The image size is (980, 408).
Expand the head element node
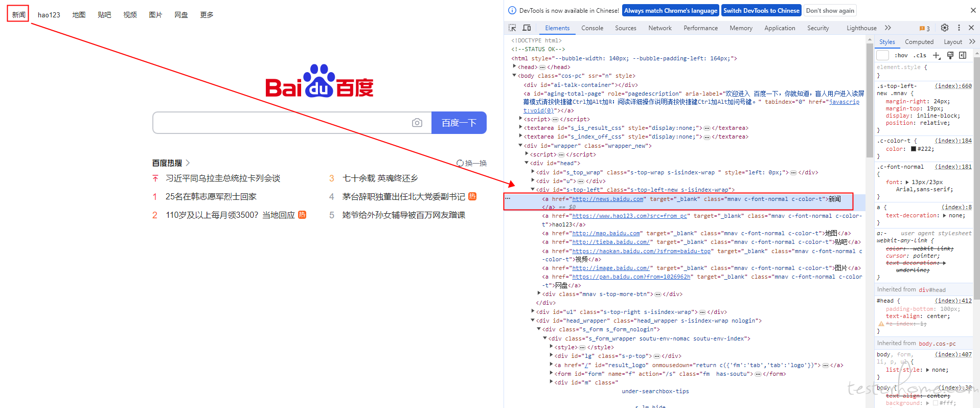[515, 66]
